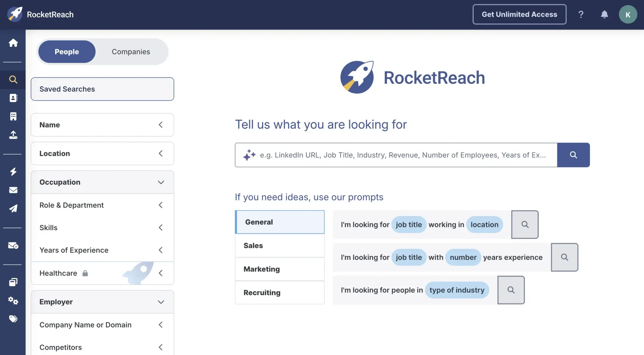The height and width of the screenshot is (355, 644).
Task: Expand the Skills filter
Action: point(102,228)
